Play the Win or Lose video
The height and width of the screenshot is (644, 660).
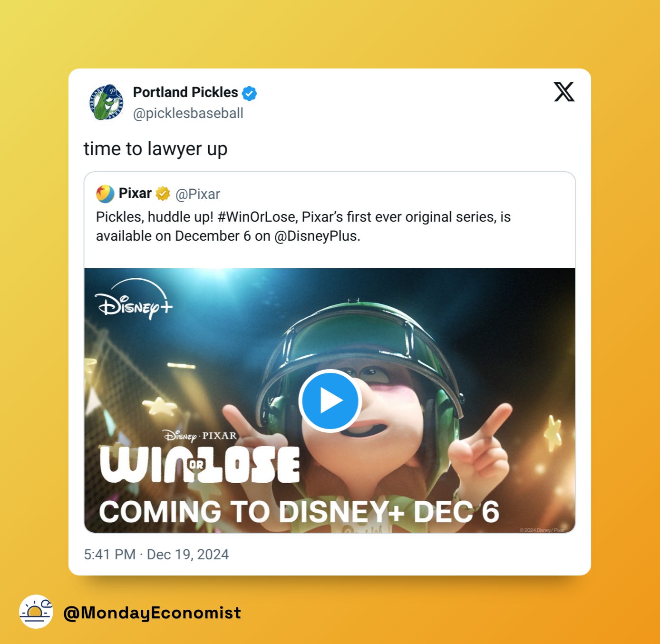coord(330,400)
